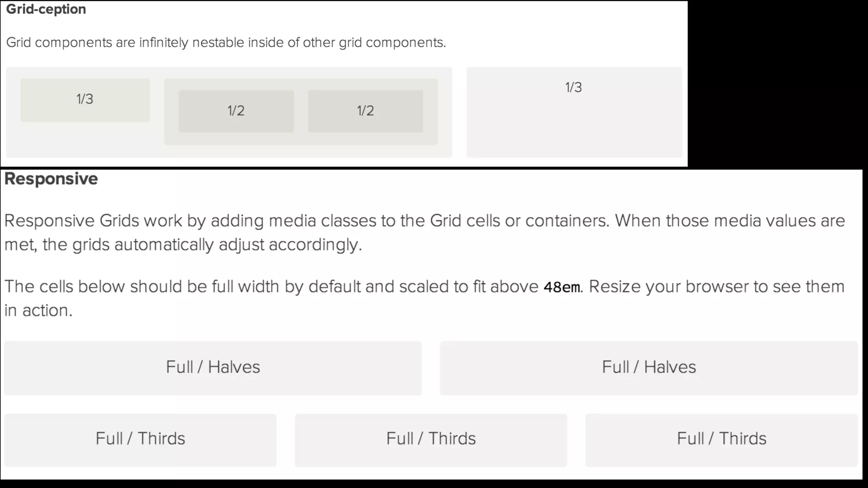This screenshot has height=488, width=868.
Task: Click the rightmost Full / Thirds cell
Action: click(x=721, y=439)
